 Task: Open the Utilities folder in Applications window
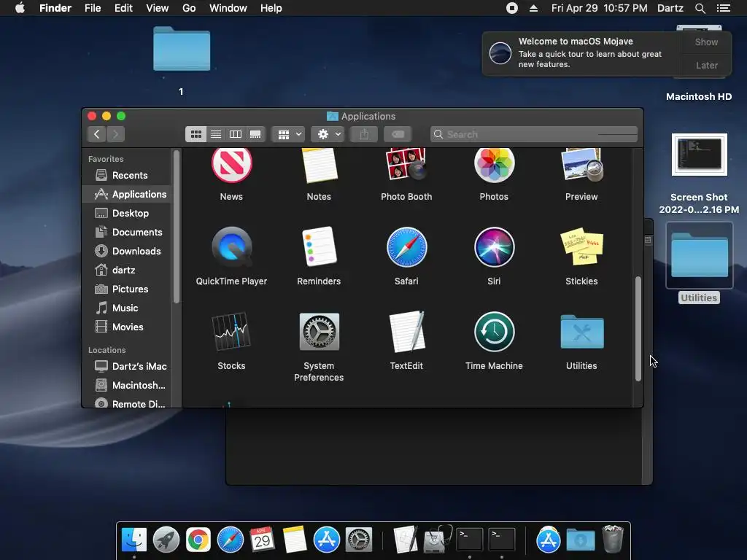coord(581,332)
